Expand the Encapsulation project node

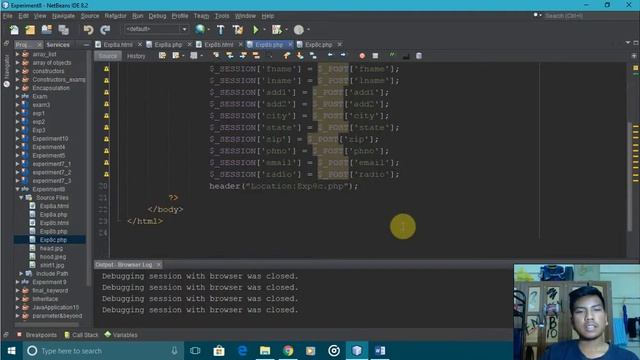pos(18,88)
